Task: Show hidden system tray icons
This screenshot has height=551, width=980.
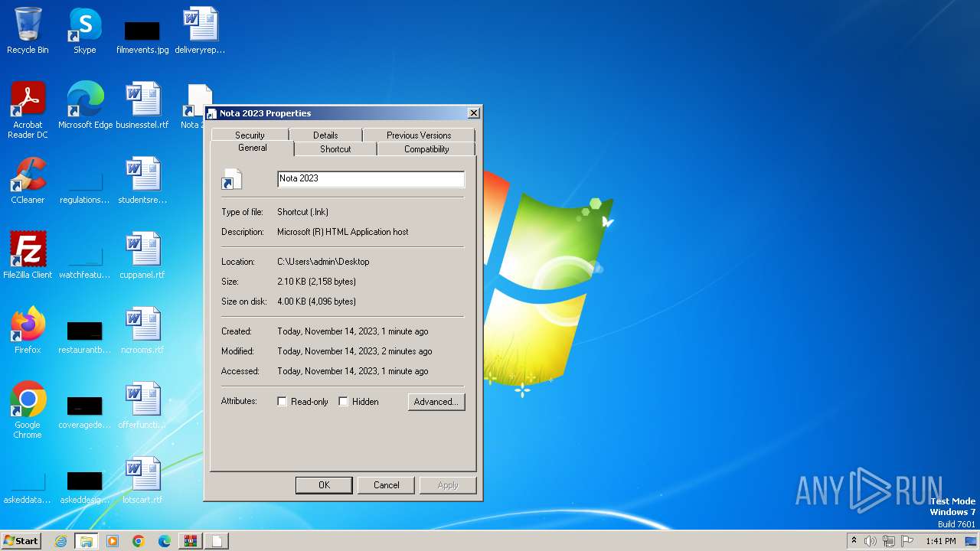Action: [x=854, y=541]
